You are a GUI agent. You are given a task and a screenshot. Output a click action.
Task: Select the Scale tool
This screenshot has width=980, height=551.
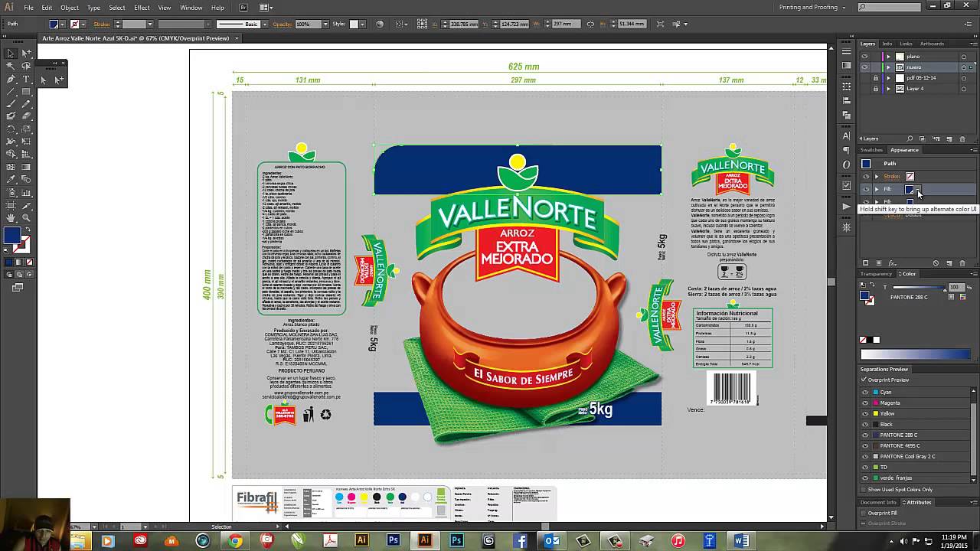(26, 129)
